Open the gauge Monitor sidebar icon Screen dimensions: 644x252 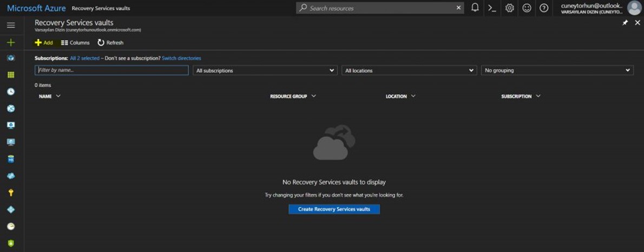[11, 226]
